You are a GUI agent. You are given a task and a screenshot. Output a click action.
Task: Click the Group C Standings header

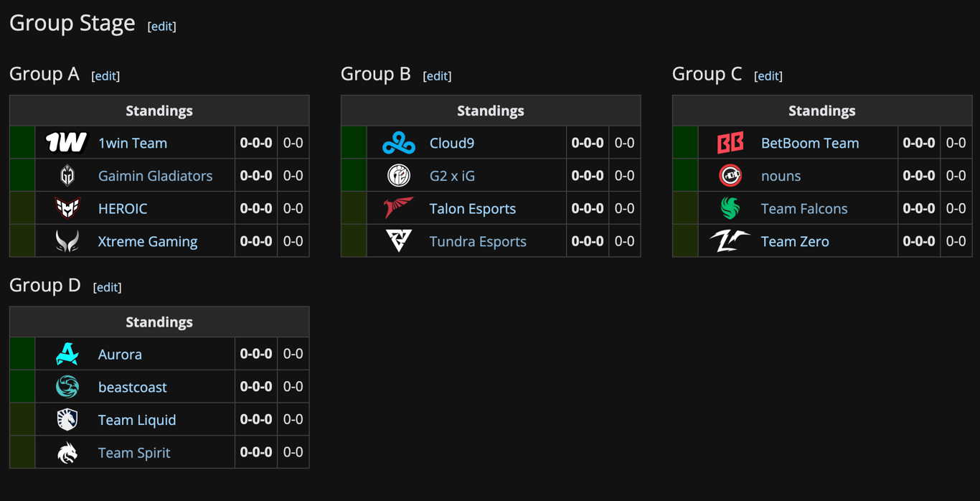(822, 111)
